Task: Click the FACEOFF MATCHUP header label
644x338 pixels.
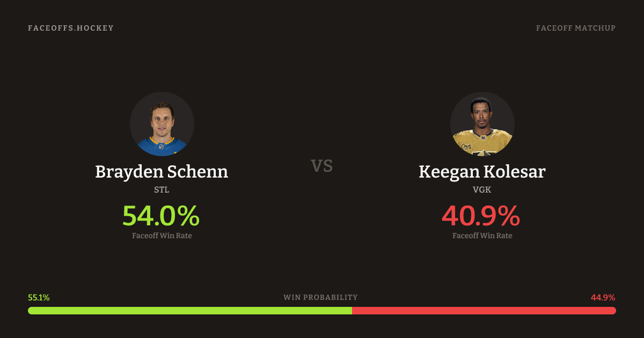Action: point(575,28)
